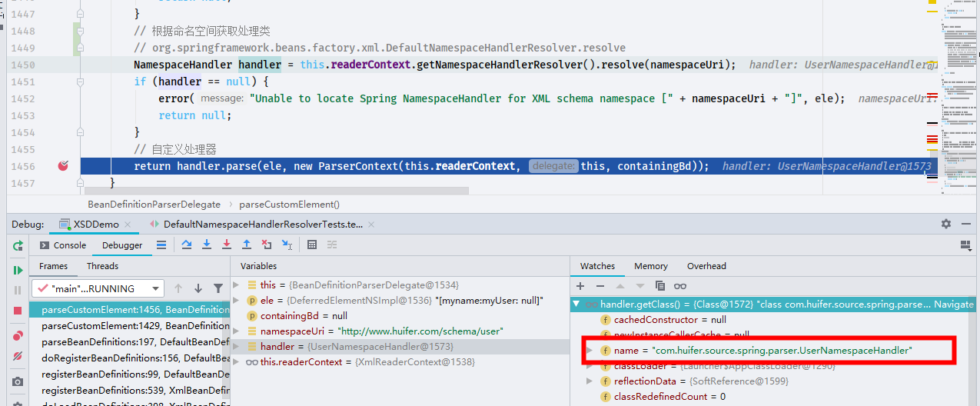Switch to the Memory tab
The height and width of the screenshot is (406, 980).
tap(651, 266)
